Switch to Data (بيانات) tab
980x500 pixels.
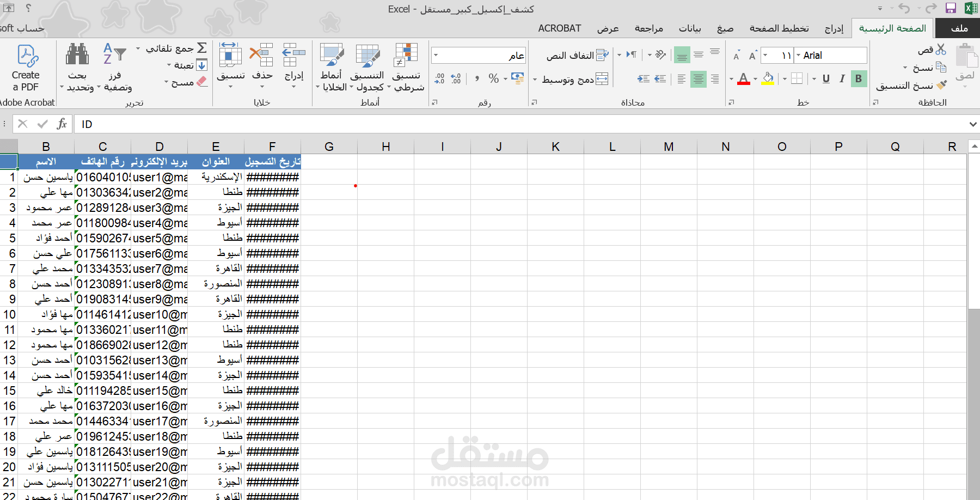[689, 28]
